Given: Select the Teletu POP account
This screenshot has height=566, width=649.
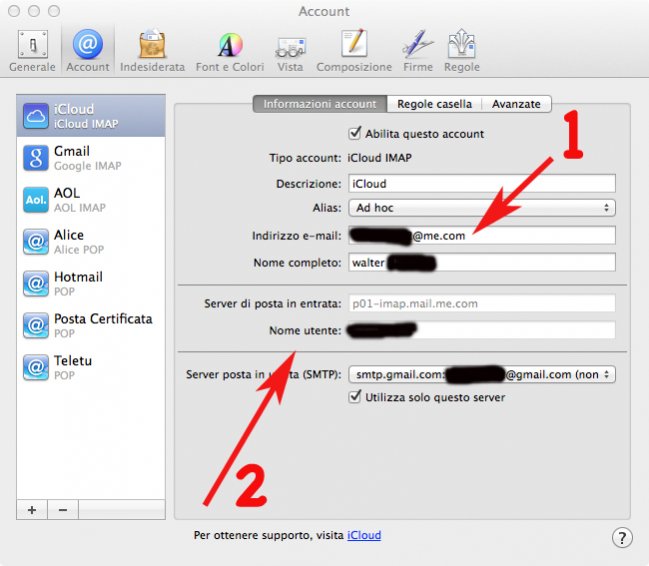Looking at the screenshot, I should (91, 367).
